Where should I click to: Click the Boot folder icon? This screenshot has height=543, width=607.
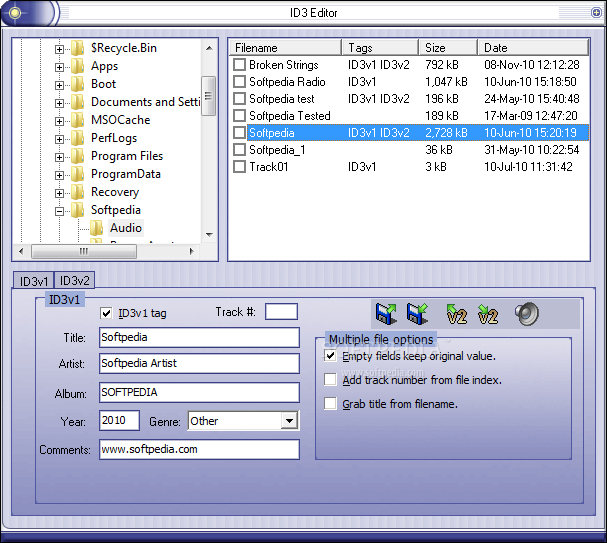78,84
